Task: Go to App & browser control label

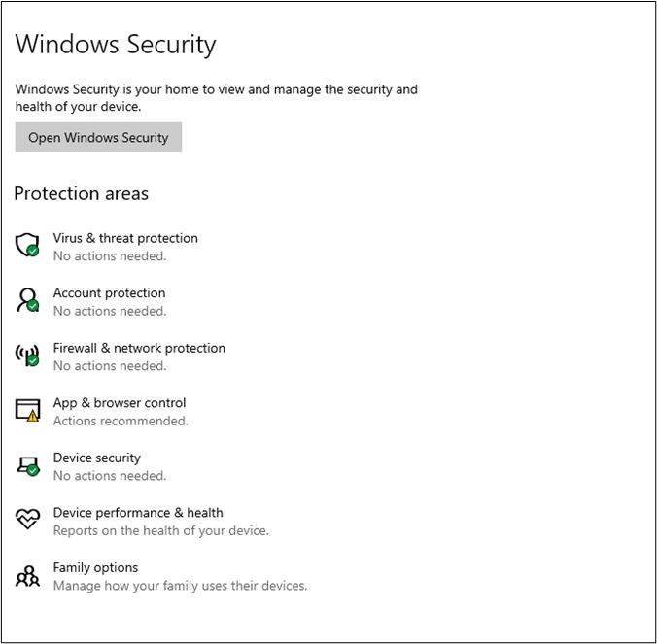Action: [120, 403]
